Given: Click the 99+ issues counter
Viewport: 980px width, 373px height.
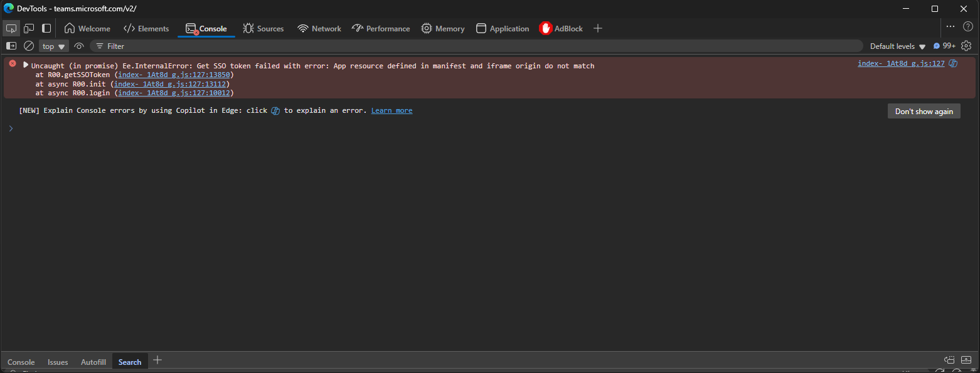Looking at the screenshot, I should click(944, 46).
